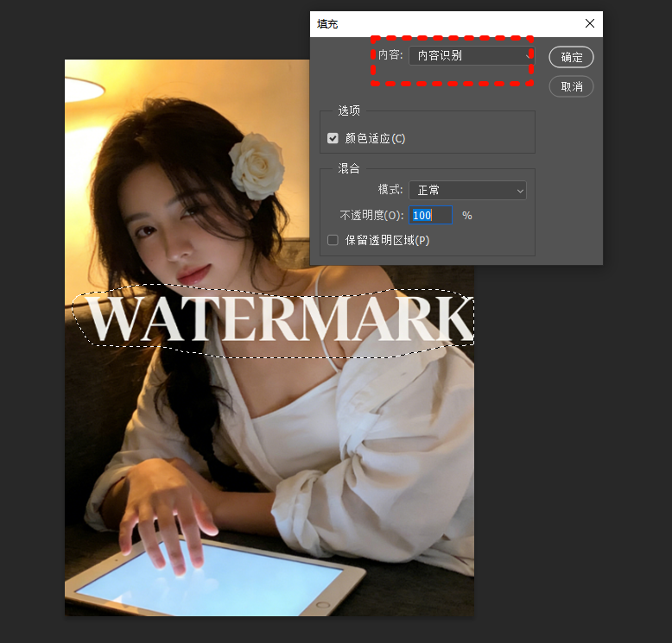Click the 选项 group heading
The width and height of the screenshot is (672, 643).
pyautogui.click(x=349, y=110)
